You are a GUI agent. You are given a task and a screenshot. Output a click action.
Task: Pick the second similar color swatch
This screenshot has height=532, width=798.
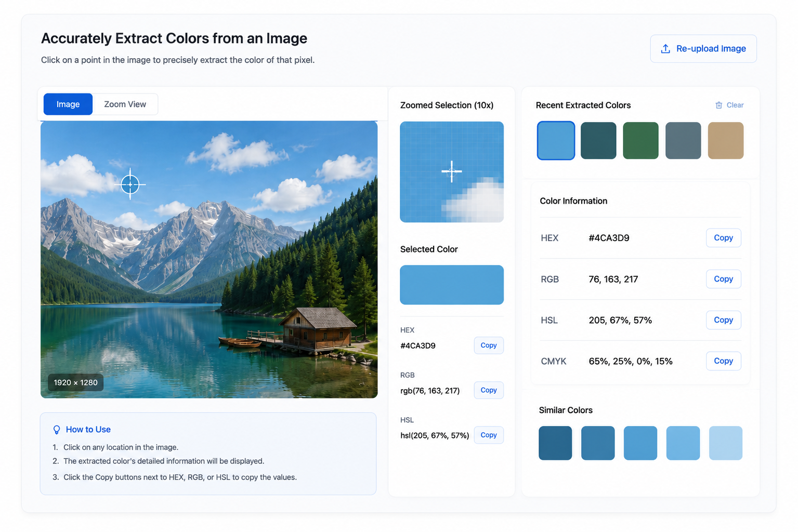click(x=598, y=443)
